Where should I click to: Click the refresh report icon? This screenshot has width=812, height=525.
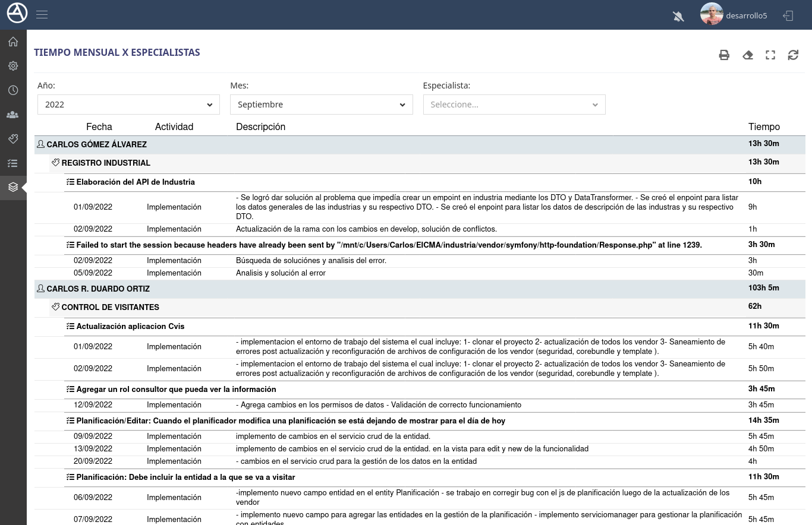pos(793,55)
